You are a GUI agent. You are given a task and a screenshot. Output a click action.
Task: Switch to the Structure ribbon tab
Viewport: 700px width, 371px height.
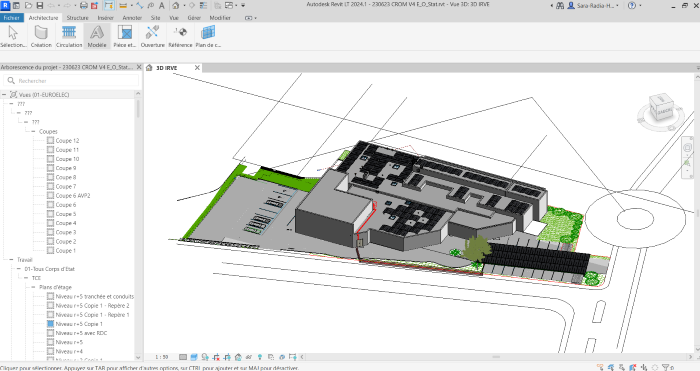77,18
